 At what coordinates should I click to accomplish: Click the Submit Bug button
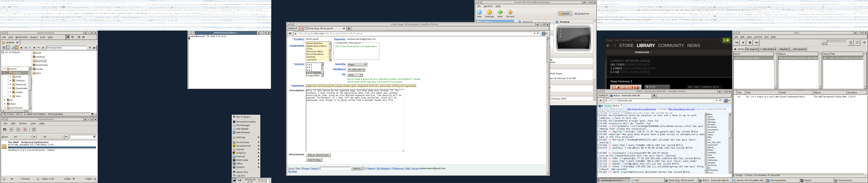(314, 160)
